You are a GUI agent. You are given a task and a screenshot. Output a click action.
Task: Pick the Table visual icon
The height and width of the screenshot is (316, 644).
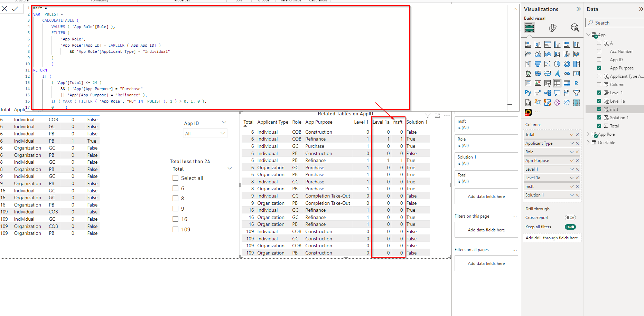[557, 83]
